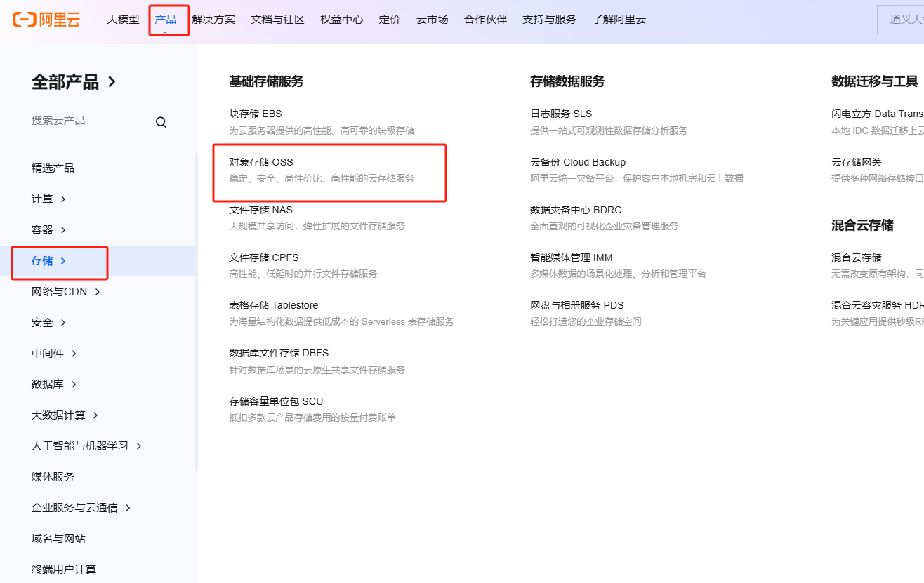Image resolution: width=924 pixels, height=583 pixels.
Task: Open 表格存储 Tablestore product
Action: (x=273, y=305)
